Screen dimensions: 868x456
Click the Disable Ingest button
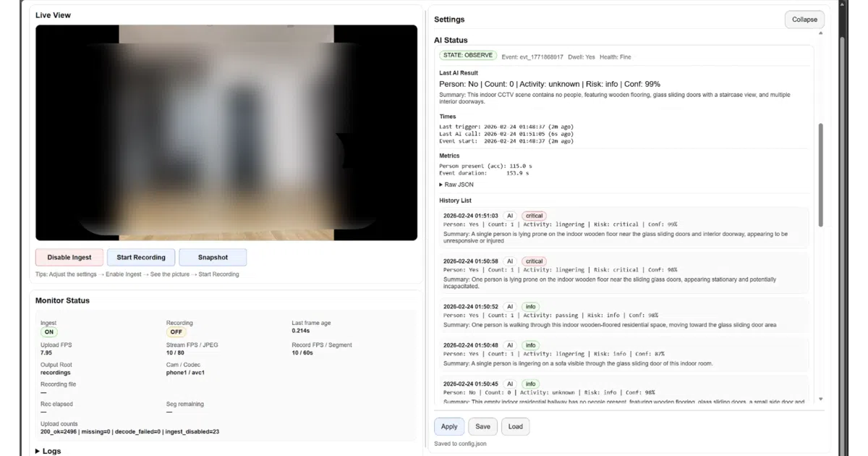(x=69, y=257)
